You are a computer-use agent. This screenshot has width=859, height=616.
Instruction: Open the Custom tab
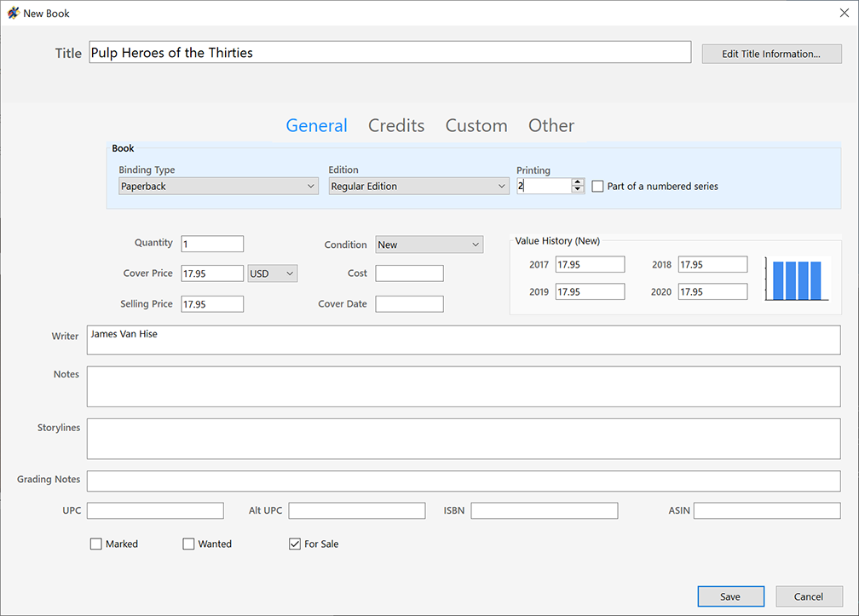pos(476,125)
